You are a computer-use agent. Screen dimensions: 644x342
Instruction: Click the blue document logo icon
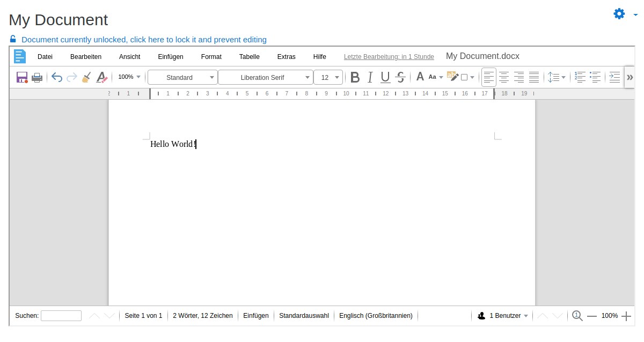[x=20, y=57]
